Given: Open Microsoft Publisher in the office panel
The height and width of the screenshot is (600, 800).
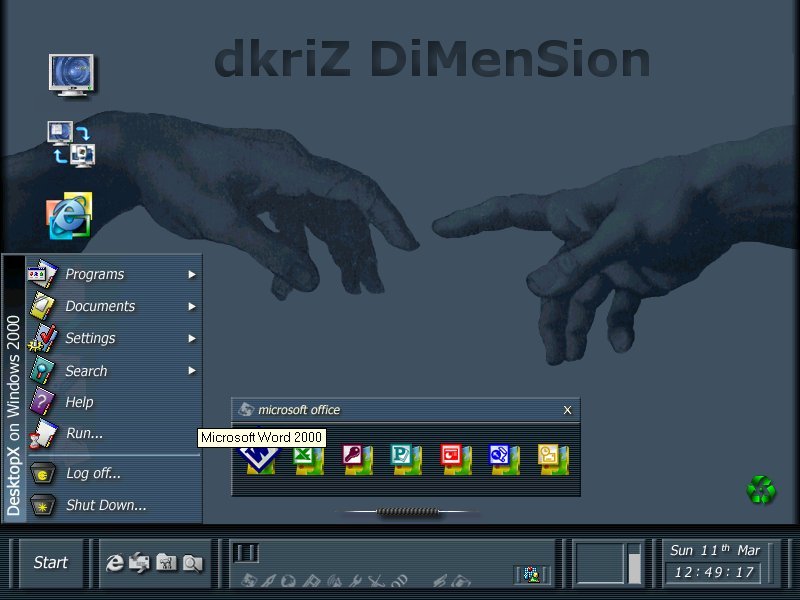Looking at the screenshot, I should tap(406, 459).
